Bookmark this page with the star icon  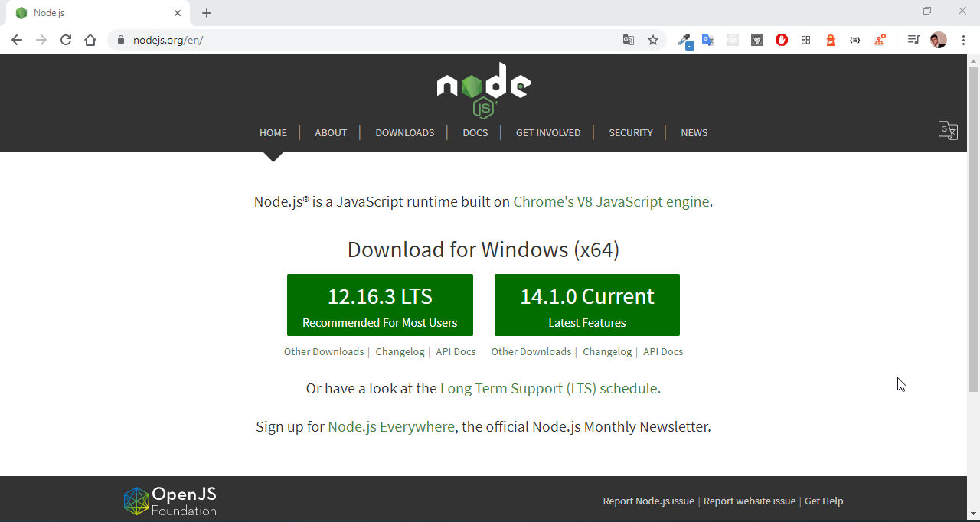[653, 40]
